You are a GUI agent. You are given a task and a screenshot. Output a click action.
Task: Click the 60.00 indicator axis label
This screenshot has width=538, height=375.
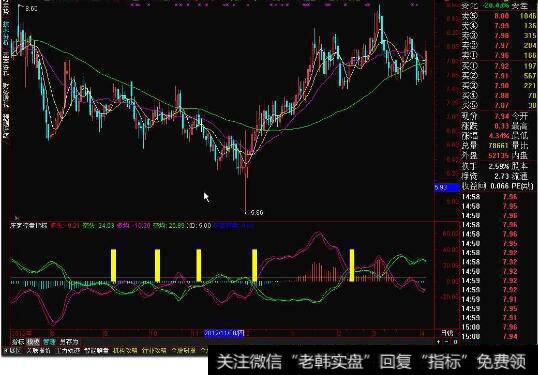[x=450, y=234]
